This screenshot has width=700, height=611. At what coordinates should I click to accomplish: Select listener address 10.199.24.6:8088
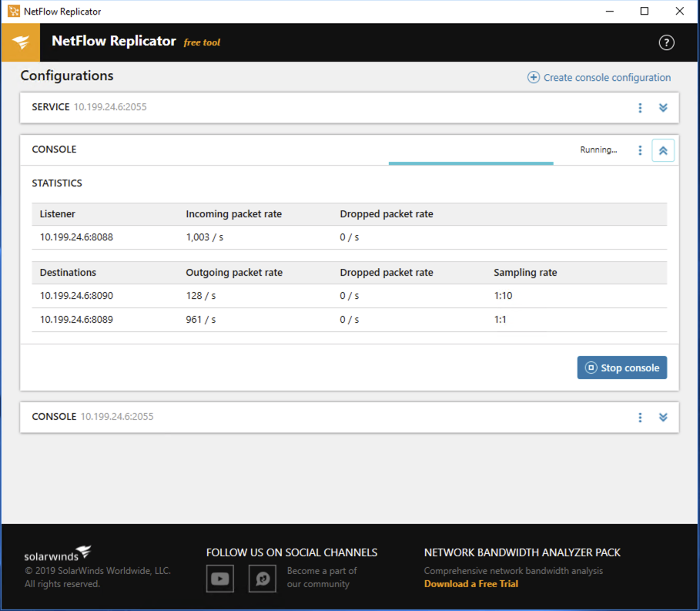click(x=76, y=237)
